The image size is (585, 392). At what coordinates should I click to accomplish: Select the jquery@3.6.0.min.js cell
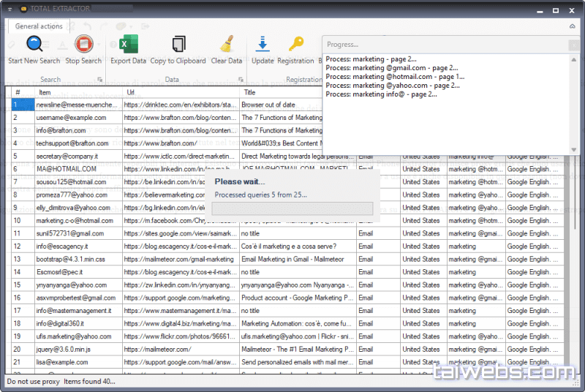point(78,349)
